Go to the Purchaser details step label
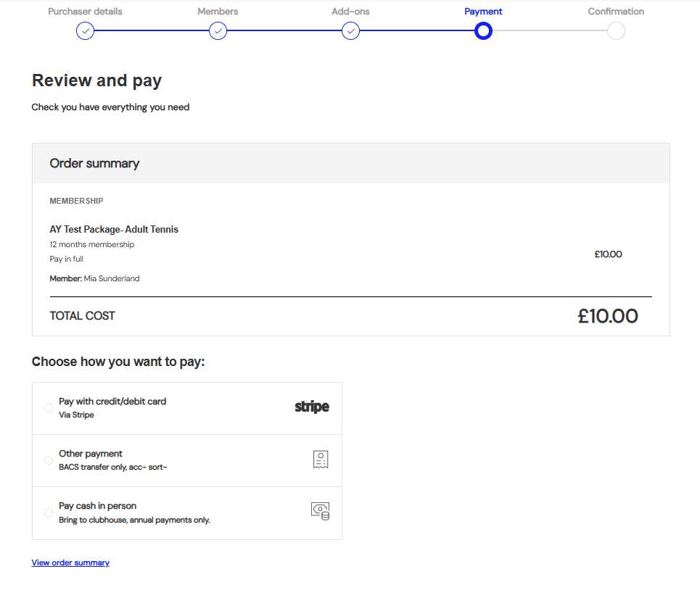700x590 pixels. [85, 12]
